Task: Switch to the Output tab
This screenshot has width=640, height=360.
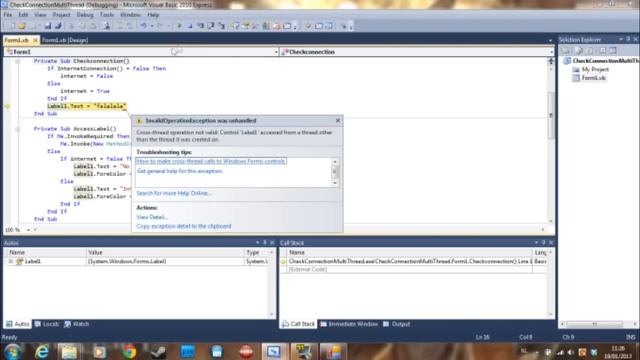Action: (396, 324)
